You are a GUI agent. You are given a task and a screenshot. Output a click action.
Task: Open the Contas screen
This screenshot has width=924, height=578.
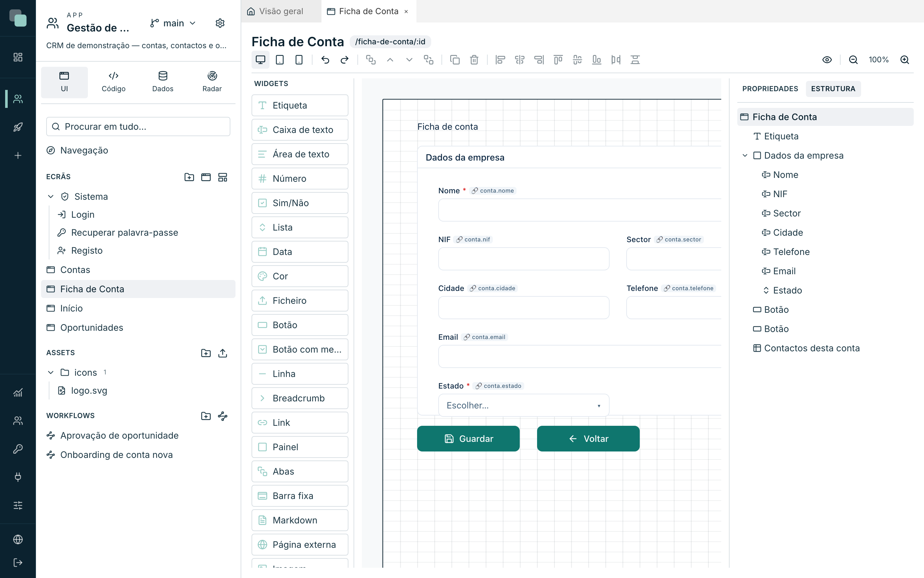(138, 270)
